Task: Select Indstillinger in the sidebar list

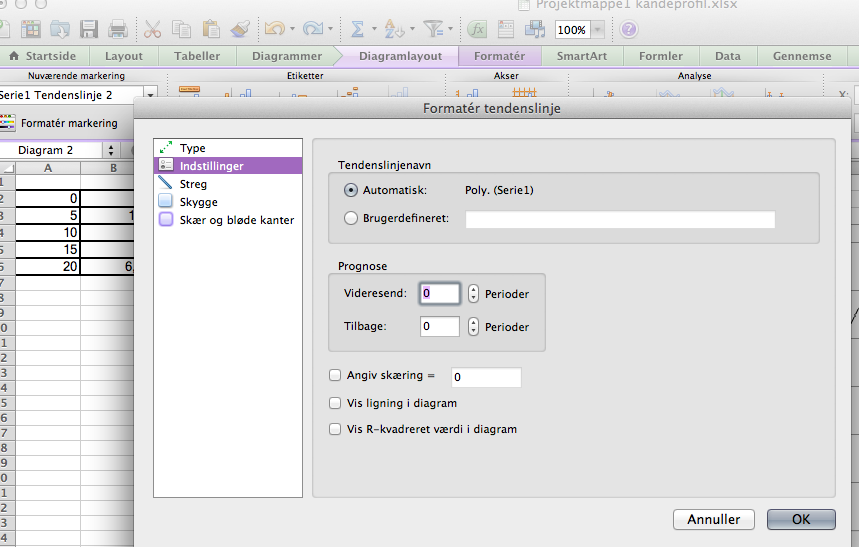Action: point(228,166)
